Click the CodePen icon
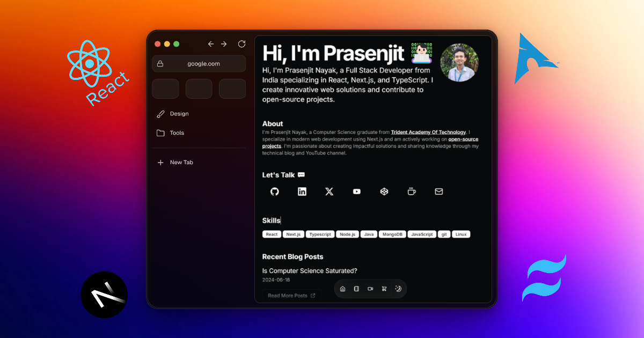The height and width of the screenshot is (338, 644). tap(384, 192)
